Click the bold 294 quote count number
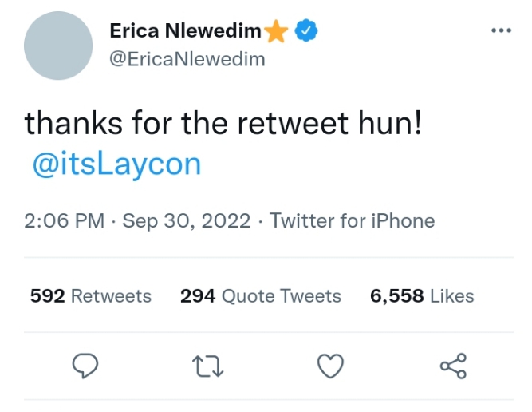This screenshot has height=412, width=532. [x=197, y=296]
